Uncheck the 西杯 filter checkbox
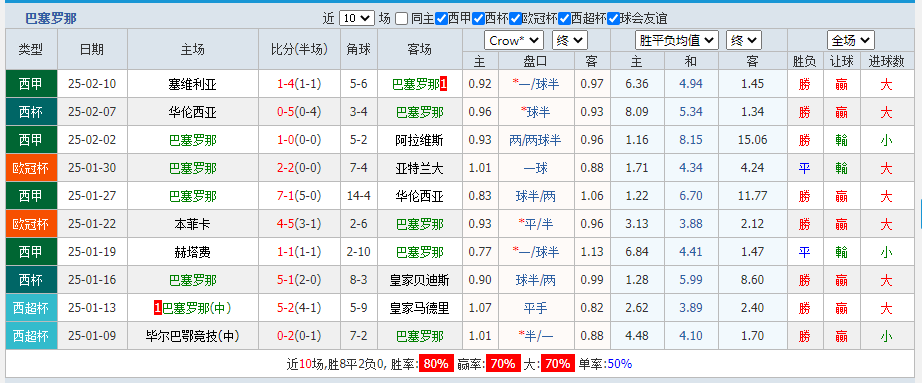This screenshot has height=383, width=922. [x=478, y=19]
